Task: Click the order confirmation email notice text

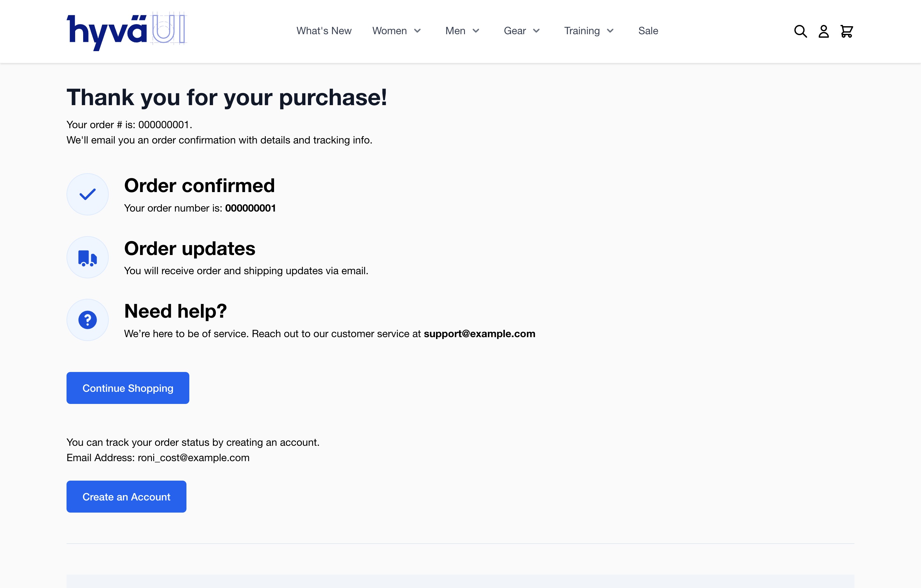Action: [x=219, y=140]
